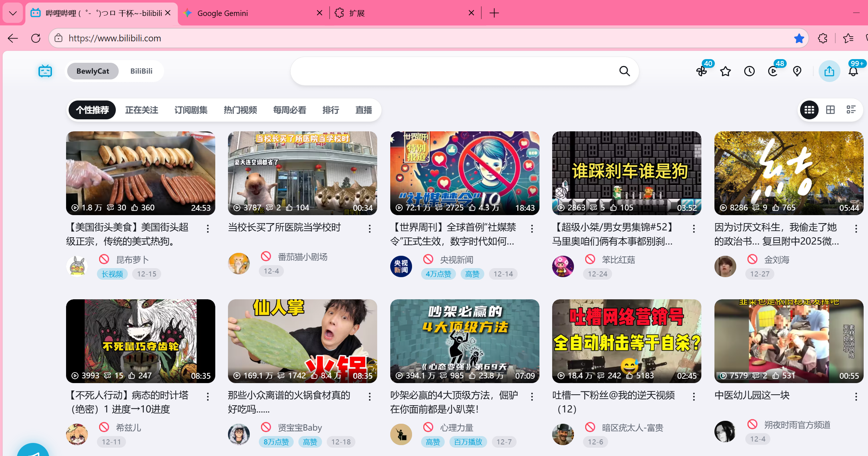Block uploader 央视新闻 with the red icon
868x456 pixels.
point(428,259)
